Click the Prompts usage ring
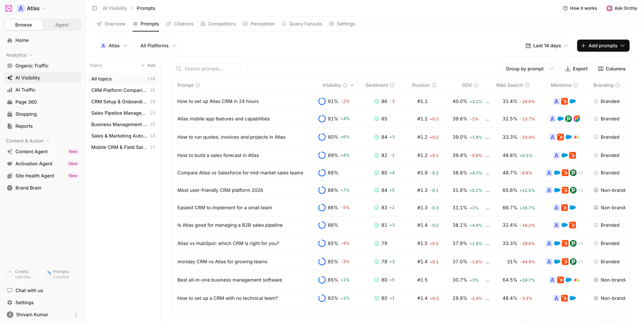The height and width of the screenshot is (324, 644). [x=48, y=274]
